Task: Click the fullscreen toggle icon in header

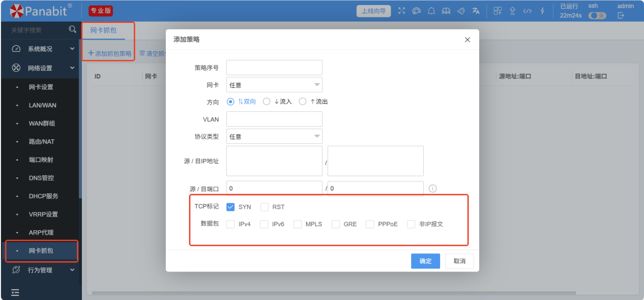Action: click(x=402, y=11)
